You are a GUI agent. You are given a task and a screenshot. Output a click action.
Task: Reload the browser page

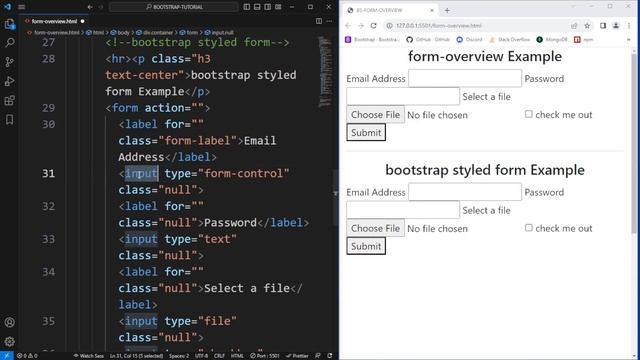click(373, 26)
